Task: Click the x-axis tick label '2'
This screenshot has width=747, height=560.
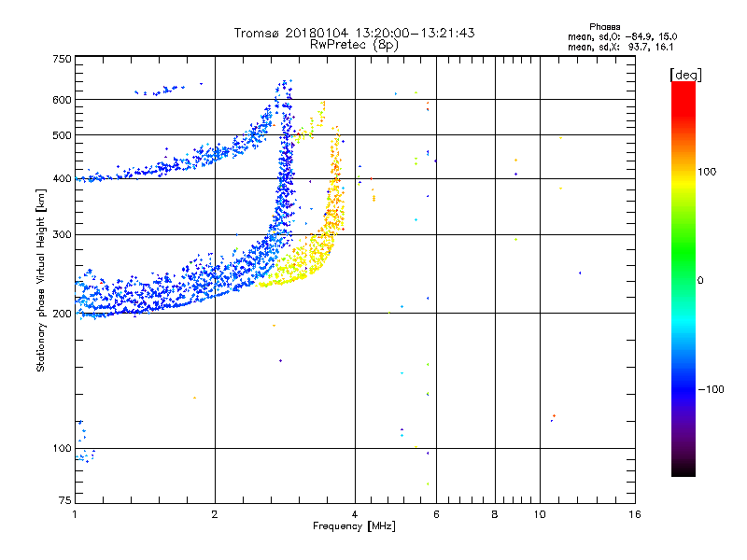Action: pos(215,514)
